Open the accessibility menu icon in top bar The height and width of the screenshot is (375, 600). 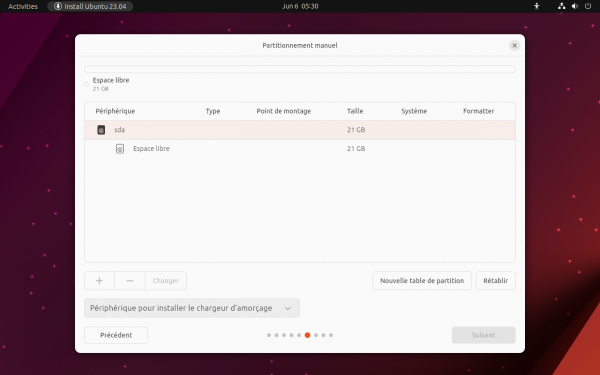(536, 6)
